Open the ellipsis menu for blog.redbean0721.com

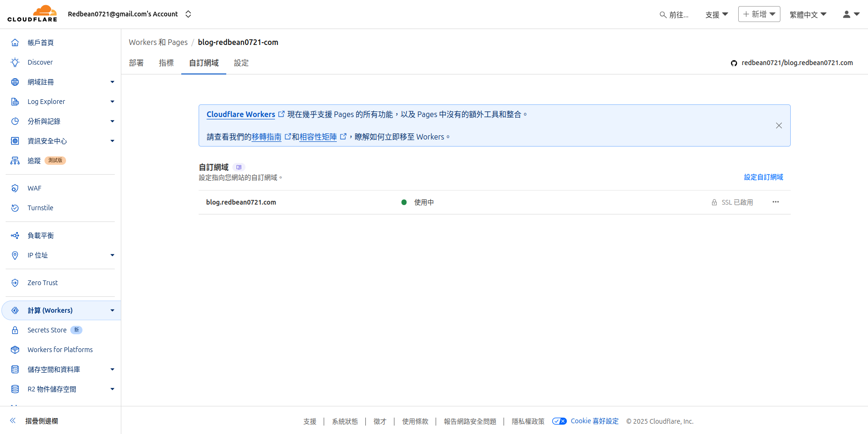tap(775, 202)
